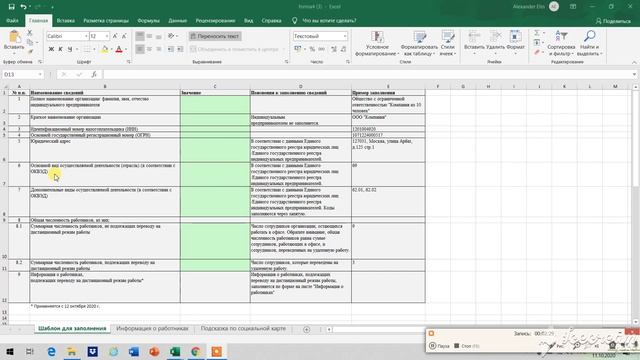The height and width of the screenshot is (360, 640).
Task: Set top vertical alignment
Action: 140,36
